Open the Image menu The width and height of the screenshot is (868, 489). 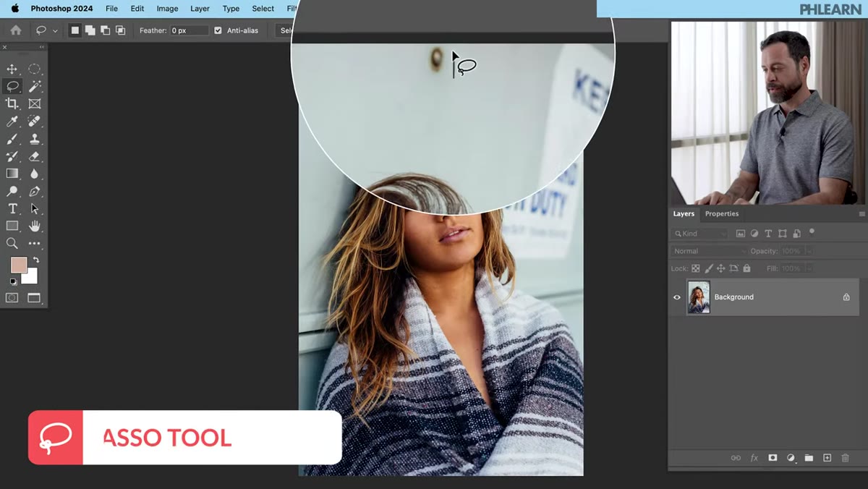coord(167,9)
